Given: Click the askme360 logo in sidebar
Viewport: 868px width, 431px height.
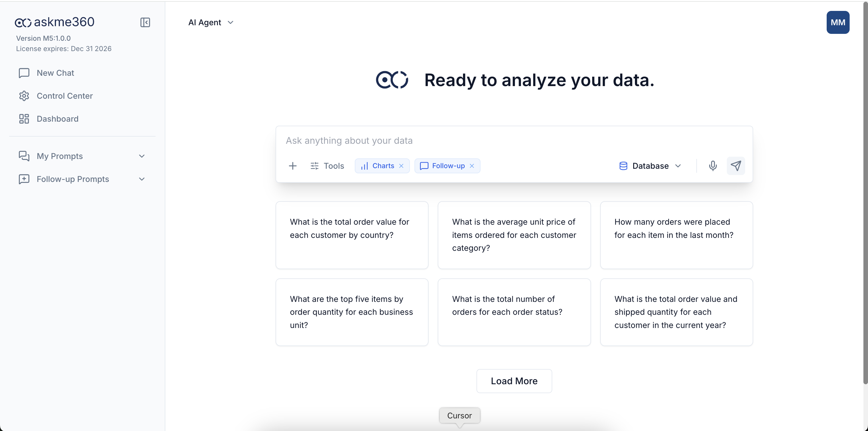Looking at the screenshot, I should tap(55, 22).
